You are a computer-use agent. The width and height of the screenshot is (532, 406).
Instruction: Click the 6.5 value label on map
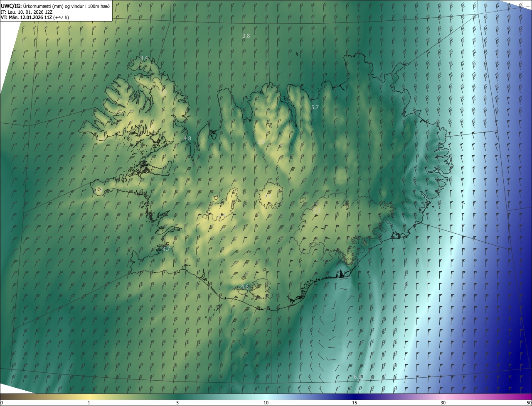tap(357, 377)
